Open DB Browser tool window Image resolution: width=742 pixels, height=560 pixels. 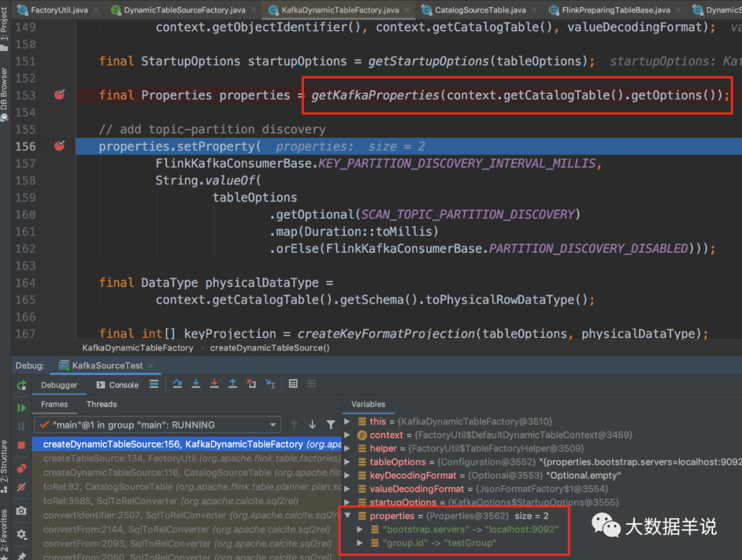tap(5, 93)
